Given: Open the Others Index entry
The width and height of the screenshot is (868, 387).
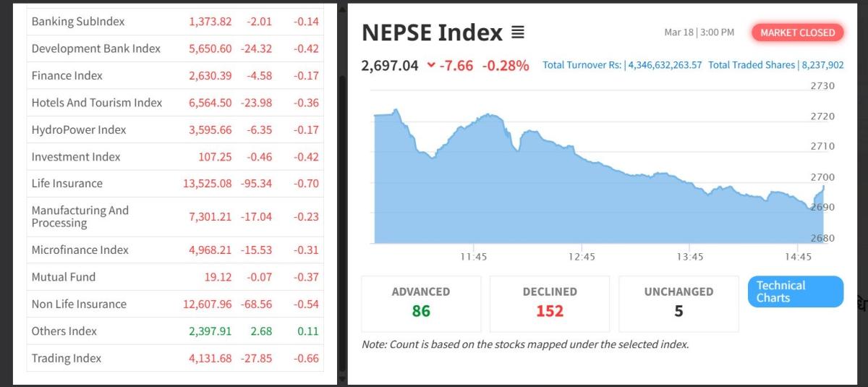Looking at the screenshot, I should click(66, 331).
